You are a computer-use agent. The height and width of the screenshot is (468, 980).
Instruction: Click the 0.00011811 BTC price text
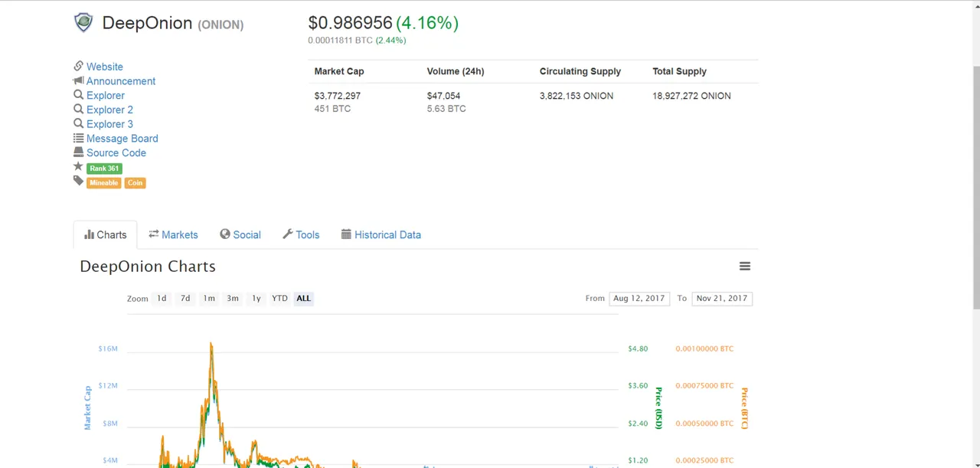341,41
